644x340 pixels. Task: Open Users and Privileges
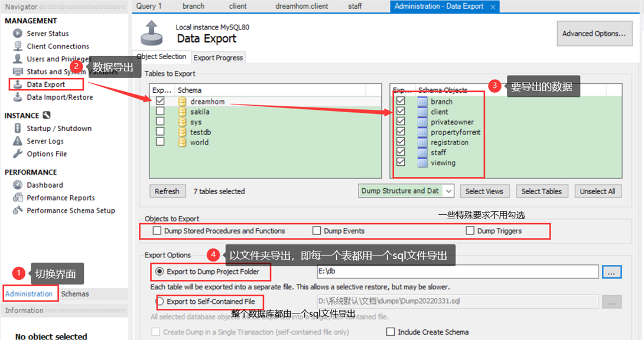(57, 58)
